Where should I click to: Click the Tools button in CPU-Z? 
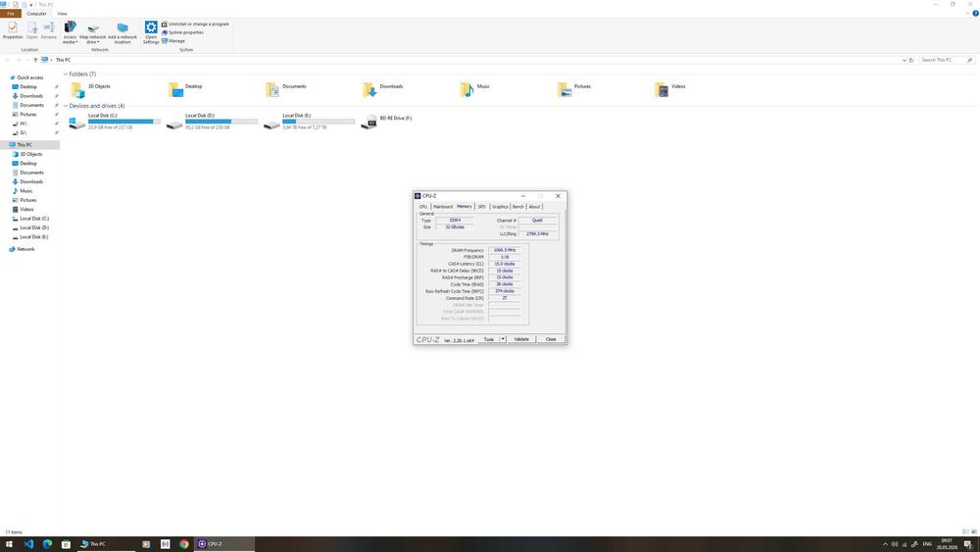(x=489, y=339)
